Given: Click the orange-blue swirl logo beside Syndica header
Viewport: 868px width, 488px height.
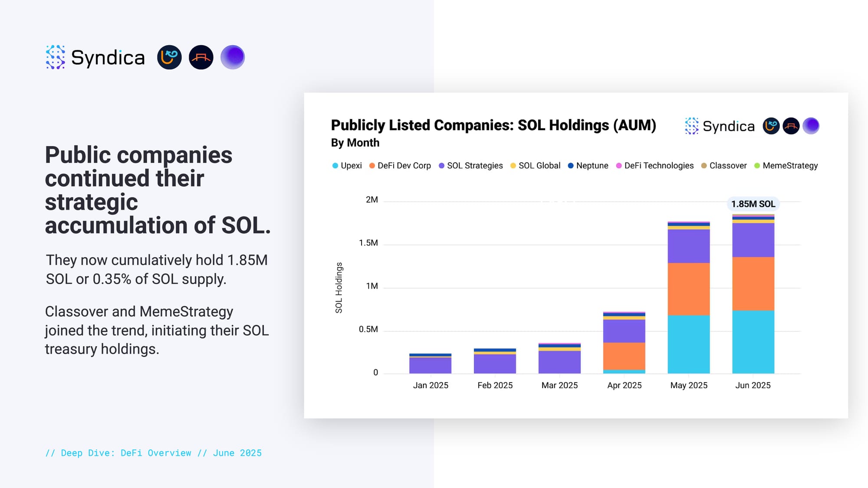Looking at the screenshot, I should point(169,57).
